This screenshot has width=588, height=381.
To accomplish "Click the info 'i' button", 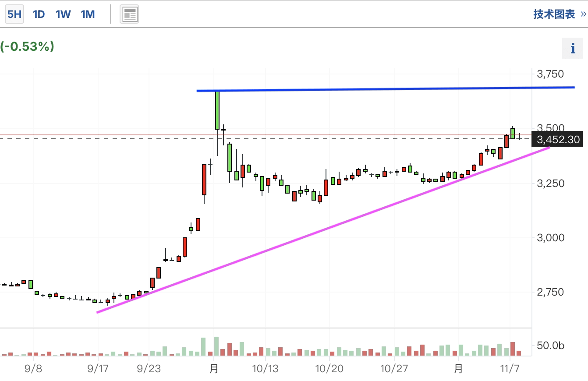I will [x=573, y=48].
